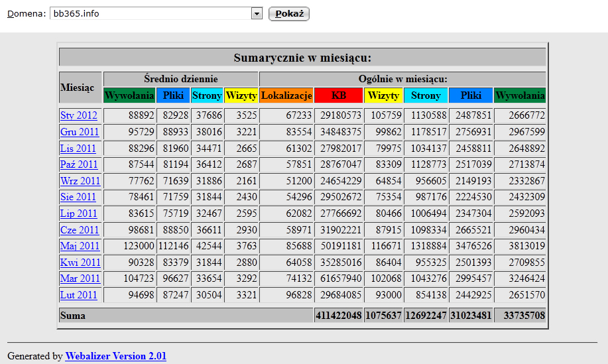This screenshot has height=364, width=608.
Task: Click the Miesiąc column header
Action: click(x=80, y=88)
